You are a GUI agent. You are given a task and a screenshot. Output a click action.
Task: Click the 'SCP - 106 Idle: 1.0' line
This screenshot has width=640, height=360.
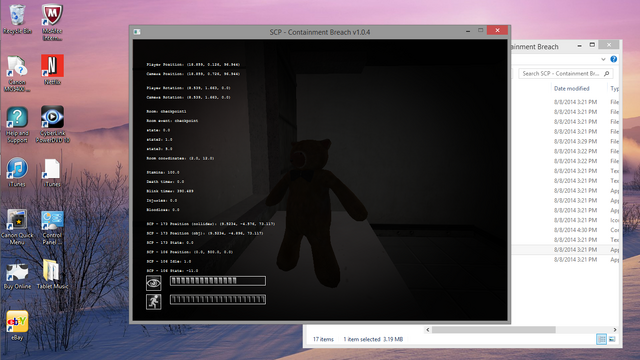coord(169,261)
